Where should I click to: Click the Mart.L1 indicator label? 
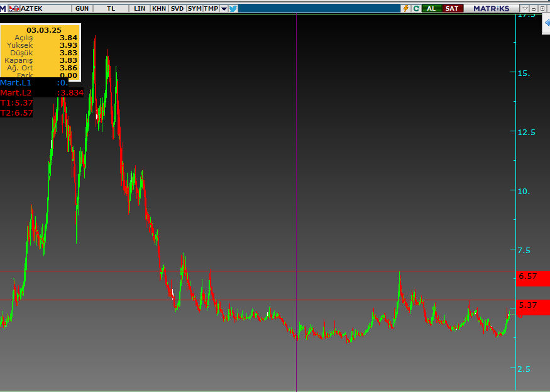coord(16,83)
